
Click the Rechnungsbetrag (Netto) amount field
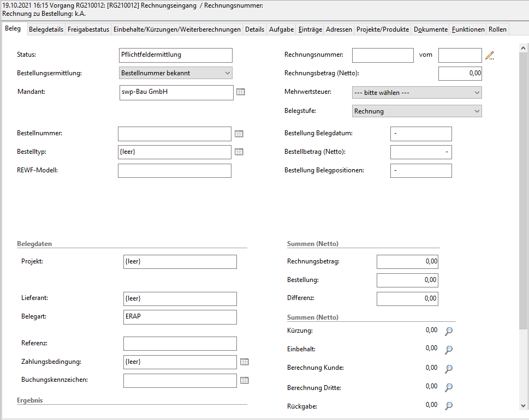click(x=460, y=74)
